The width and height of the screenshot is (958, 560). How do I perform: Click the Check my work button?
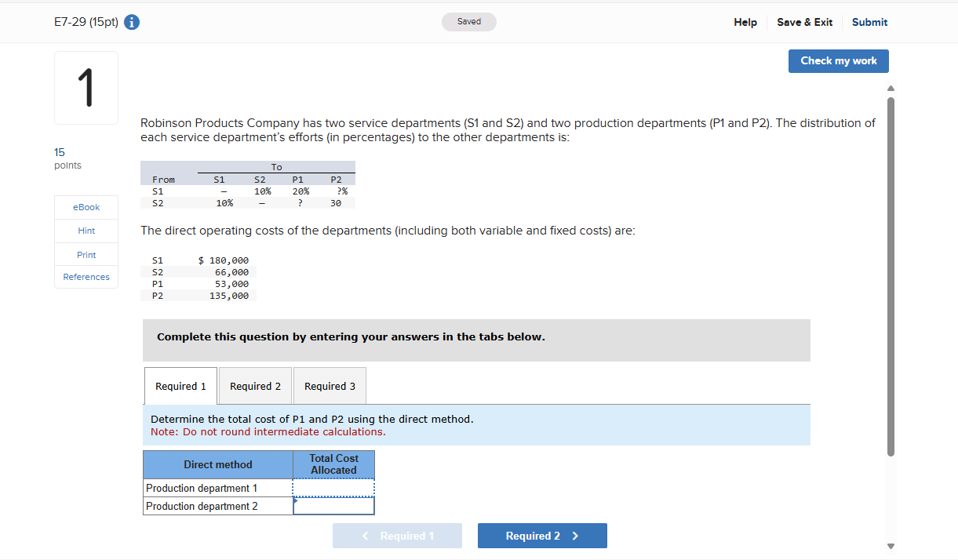839,61
